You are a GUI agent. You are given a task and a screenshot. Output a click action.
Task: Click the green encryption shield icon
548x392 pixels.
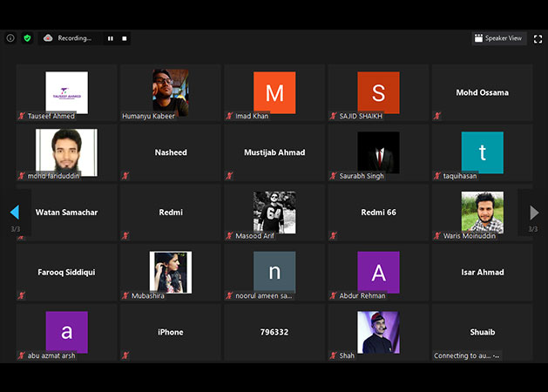[27, 38]
